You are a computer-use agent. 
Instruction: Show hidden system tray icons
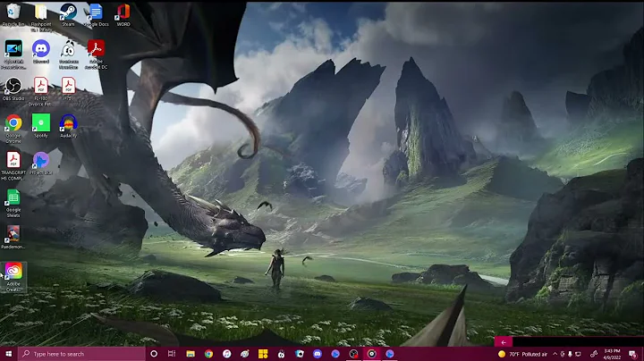click(x=555, y=354)
